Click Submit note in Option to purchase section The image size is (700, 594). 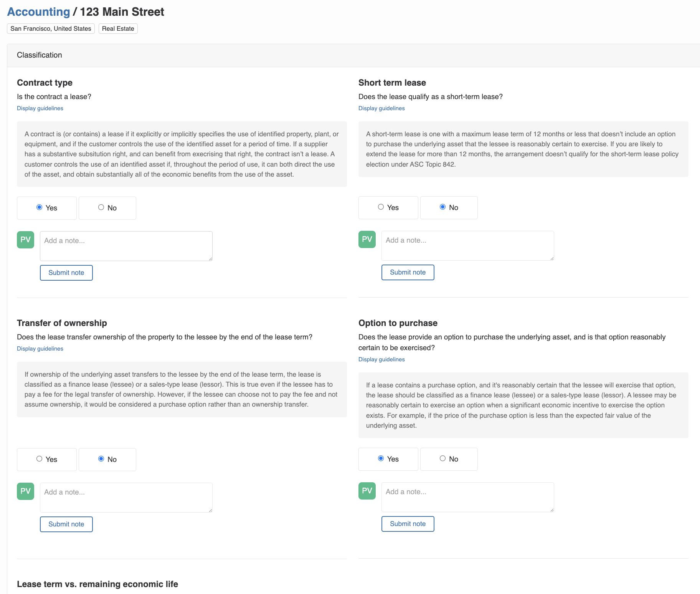point(408,523)
